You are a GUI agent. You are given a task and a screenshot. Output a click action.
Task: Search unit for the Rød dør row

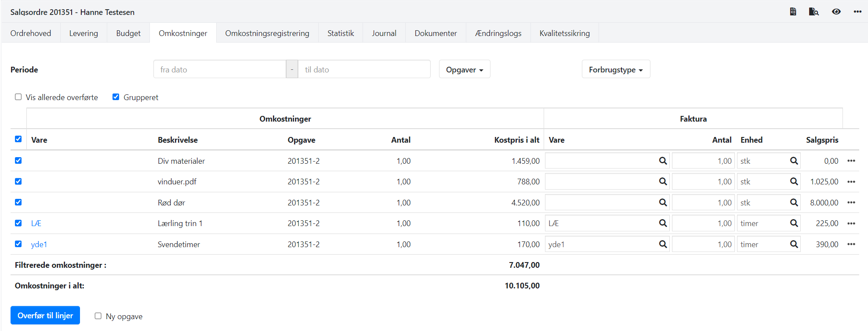(x=794, y=203)
